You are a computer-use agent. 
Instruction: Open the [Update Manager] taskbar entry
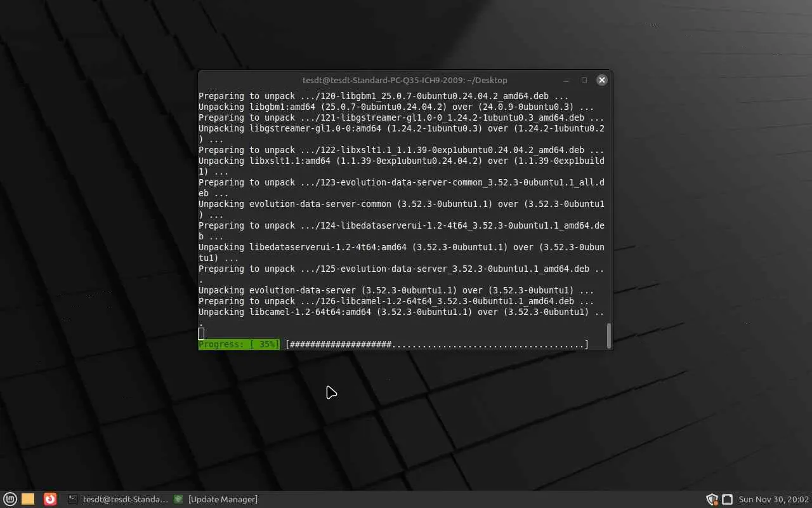tap(216, 499)
